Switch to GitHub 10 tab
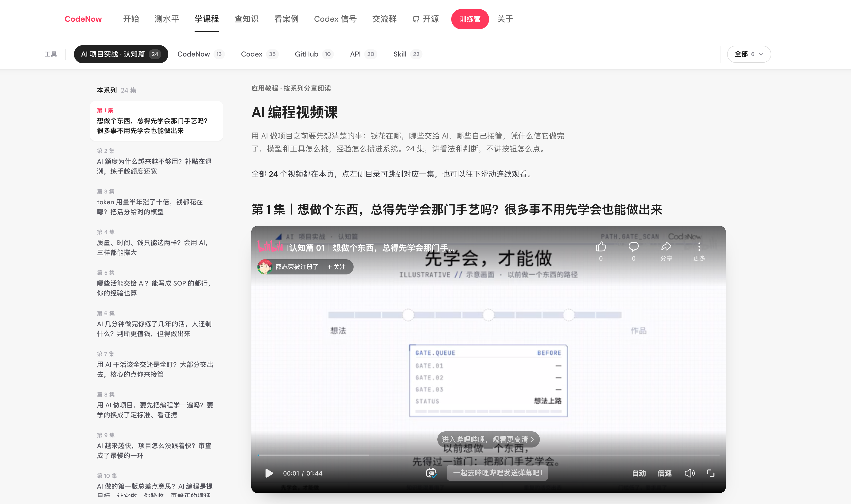851x504 pixels. tap(314, 54)
